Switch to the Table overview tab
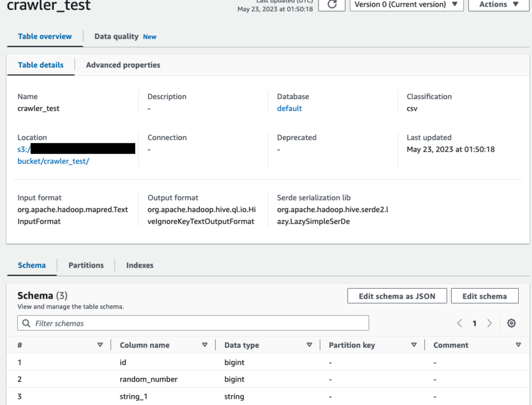532x405 pixels. 45,37
